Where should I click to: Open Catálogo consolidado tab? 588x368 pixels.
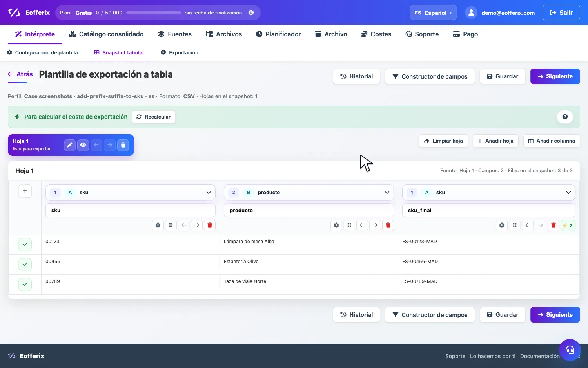click(x=106, y=34)
